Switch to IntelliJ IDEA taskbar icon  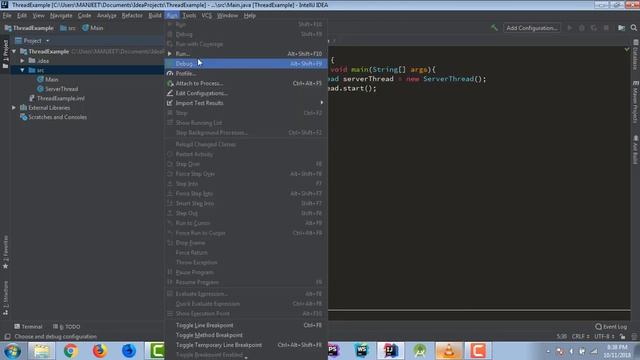click(390, 351)
